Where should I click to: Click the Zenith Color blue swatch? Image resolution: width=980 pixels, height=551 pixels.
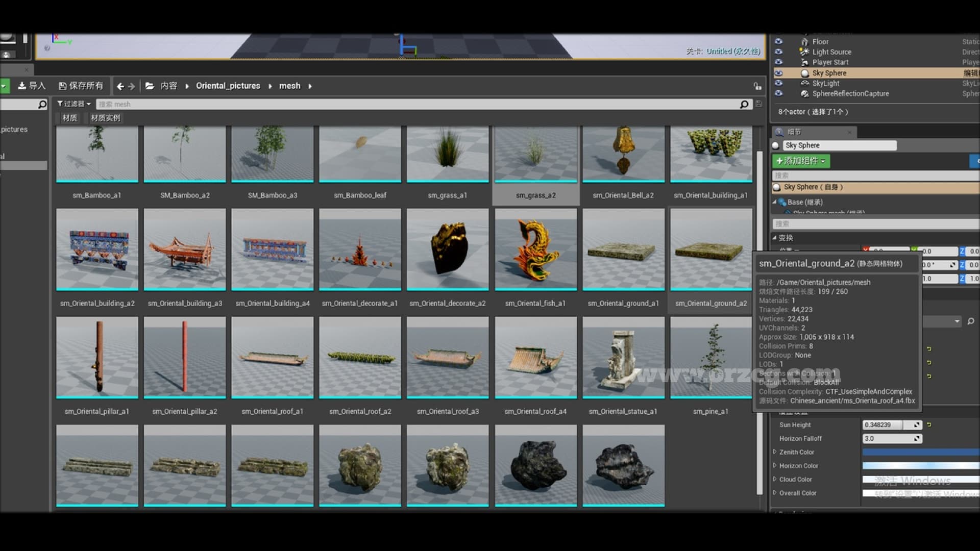click(920, 452)
